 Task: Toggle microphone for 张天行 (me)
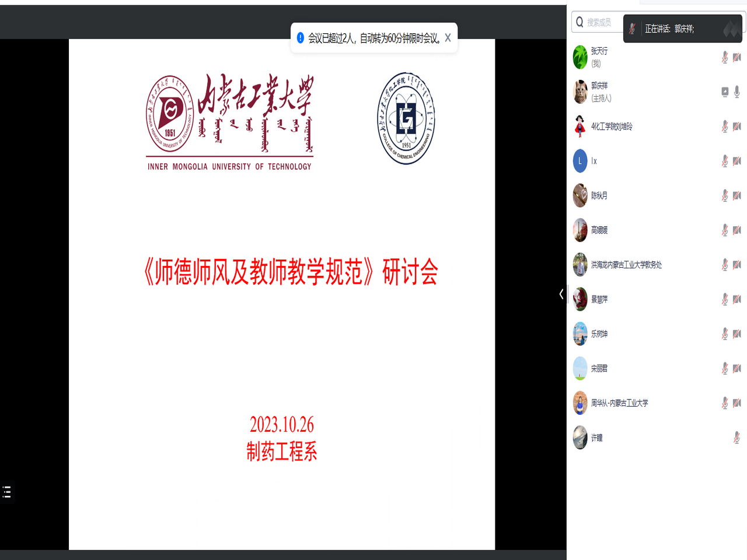[x=725, y=57]
